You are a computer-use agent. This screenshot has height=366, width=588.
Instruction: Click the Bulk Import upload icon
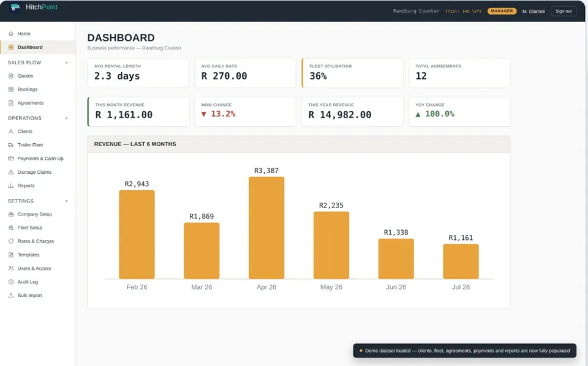(x=11, y=295)
